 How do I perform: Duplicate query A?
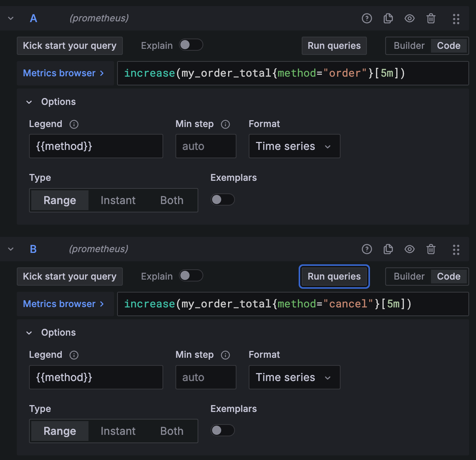point(388,18)
